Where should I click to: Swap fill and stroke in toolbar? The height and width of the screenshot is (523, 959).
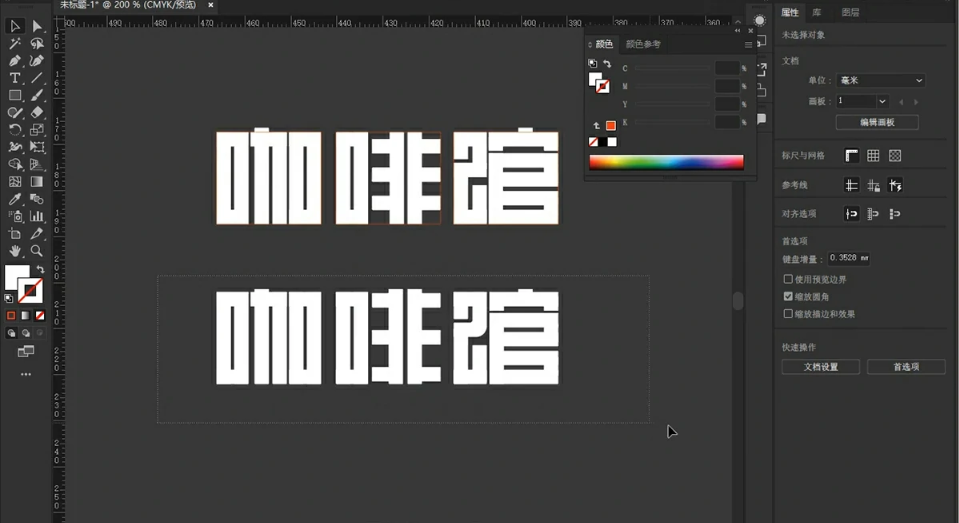pyautogui.click(x=40, y=269)
